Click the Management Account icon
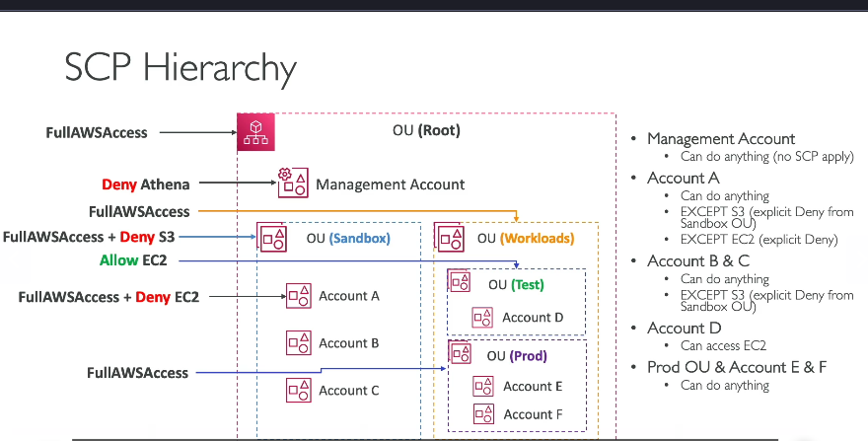 pyautogui.click(x=293, y=183)
